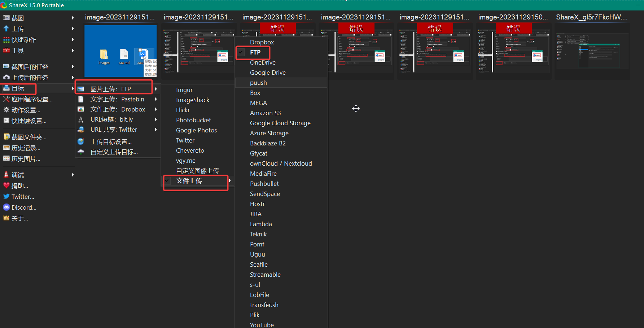Click the History (历史记录) icon
644x328 pixels.
(6, 148)
